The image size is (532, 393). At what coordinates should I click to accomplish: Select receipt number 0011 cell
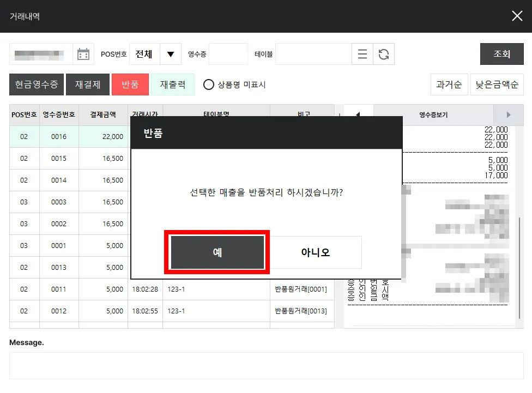pos(59,289)
